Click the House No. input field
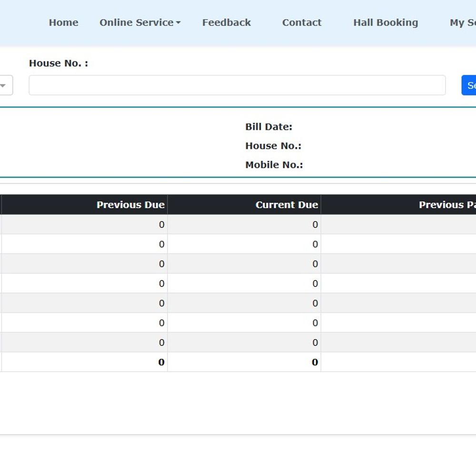The image size is (476, 476). 237,85
